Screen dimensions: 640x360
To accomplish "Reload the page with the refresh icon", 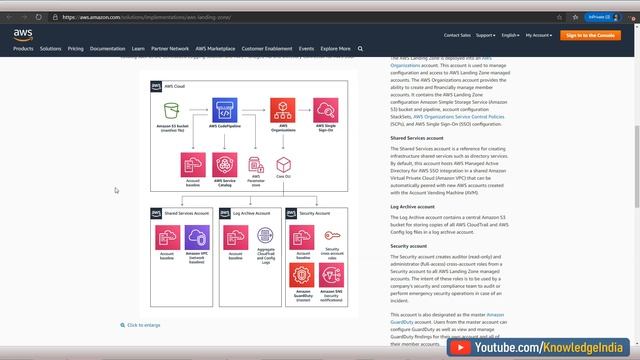I will coord(38,17).
